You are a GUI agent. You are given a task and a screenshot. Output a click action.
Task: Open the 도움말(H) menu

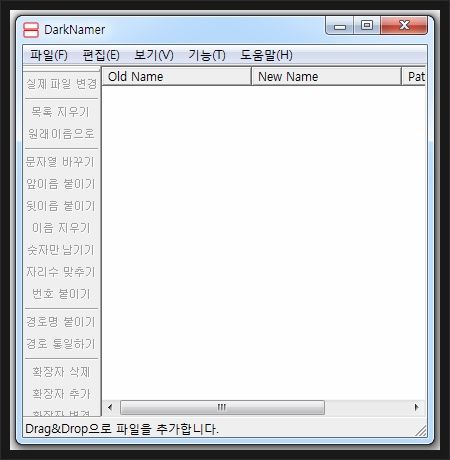[x=266, y=55]
